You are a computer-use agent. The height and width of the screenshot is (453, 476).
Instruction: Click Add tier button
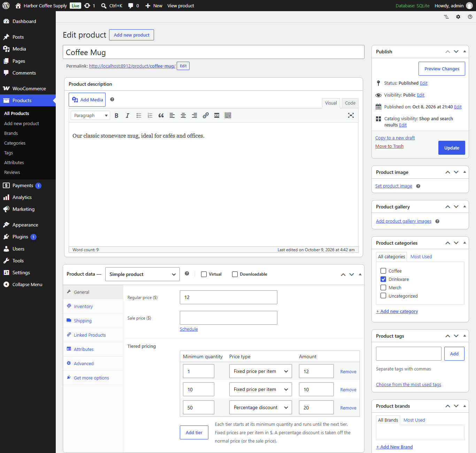[194, 432]
